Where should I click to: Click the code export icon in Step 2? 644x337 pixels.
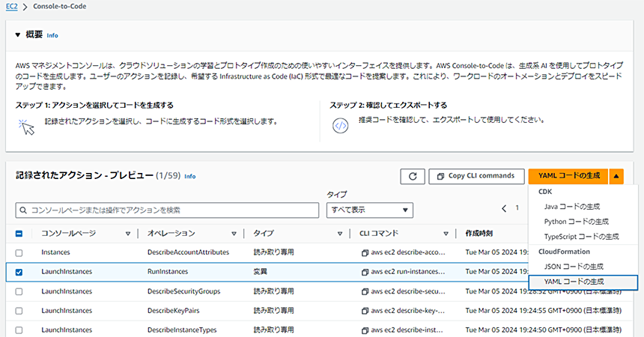click(x=340, y=126)
